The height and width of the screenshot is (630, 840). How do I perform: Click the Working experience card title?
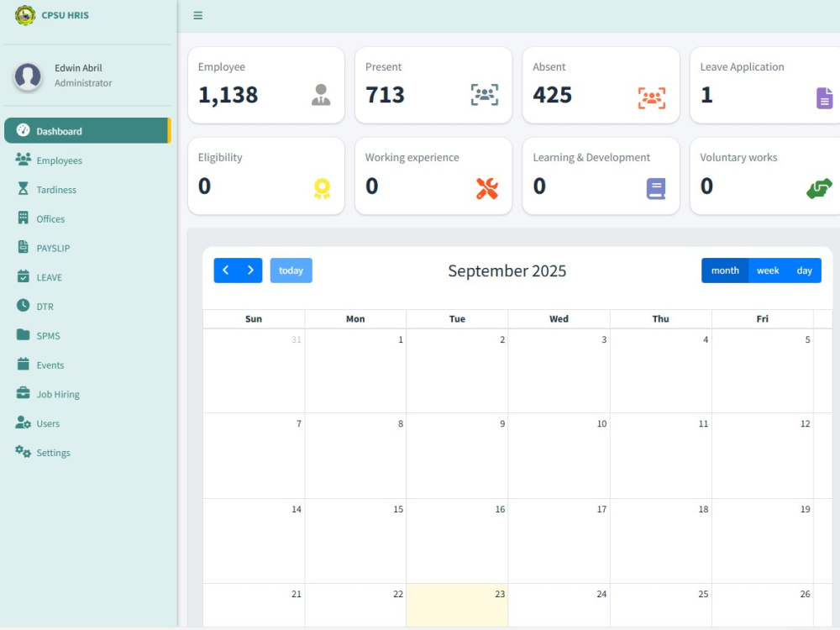coord(412,158)
